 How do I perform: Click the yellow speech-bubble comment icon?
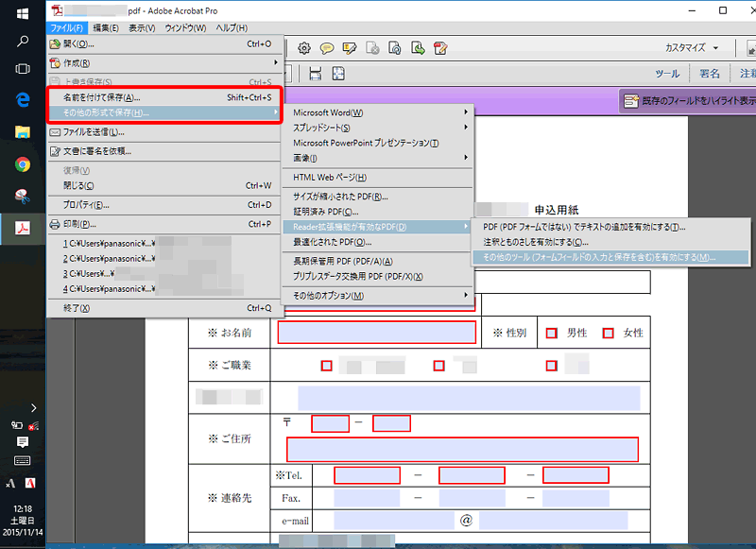click(x=327, y=47)
